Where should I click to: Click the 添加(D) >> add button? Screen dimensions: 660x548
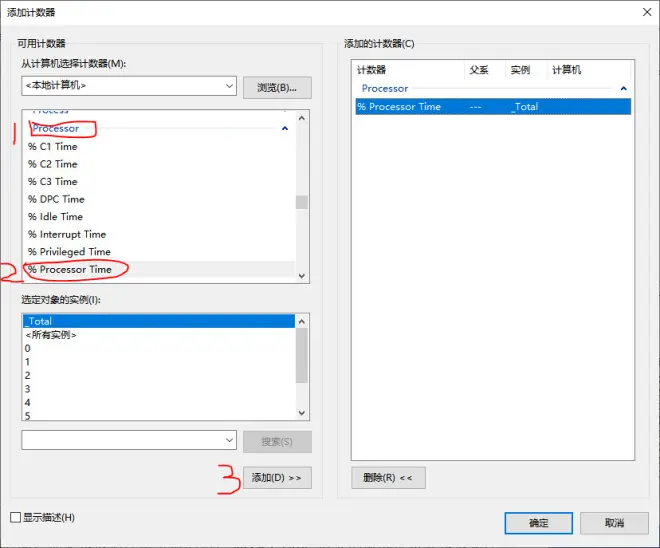pos(277,478)
